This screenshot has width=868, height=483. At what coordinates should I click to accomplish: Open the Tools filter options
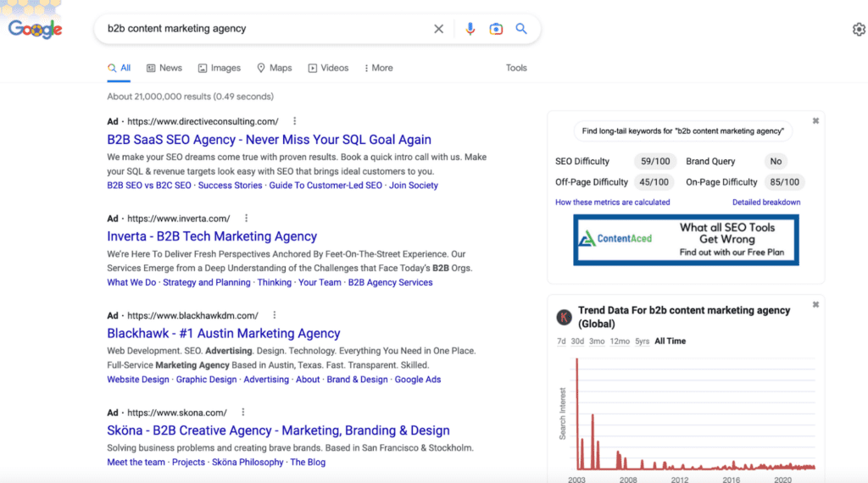[x=516, y=68]
